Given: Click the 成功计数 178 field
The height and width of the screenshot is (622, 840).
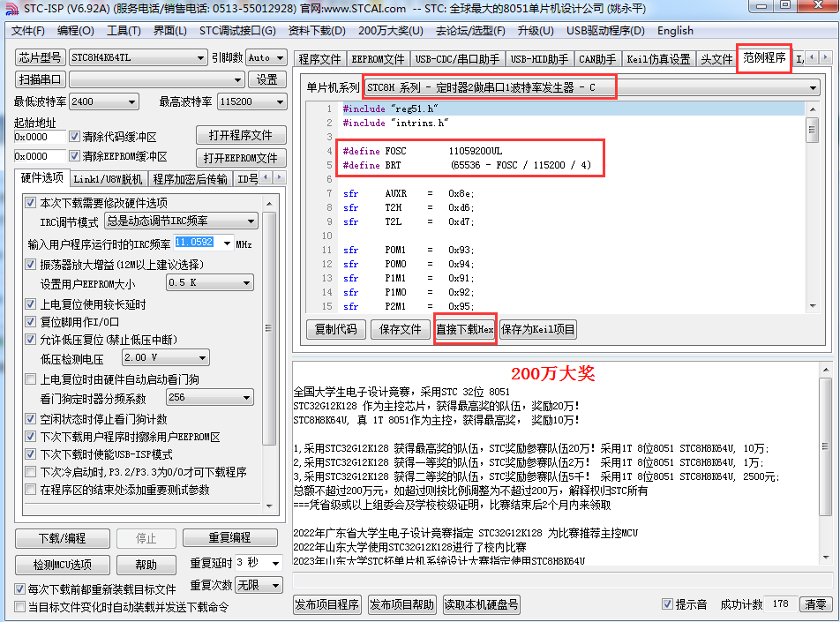Looking at the screenshot, I should click(780, 604).
